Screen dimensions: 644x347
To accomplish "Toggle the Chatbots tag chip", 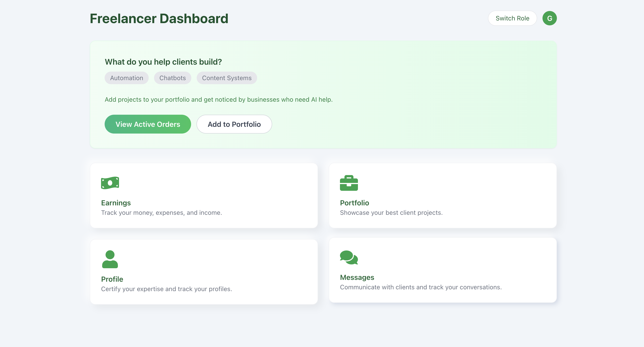I will click(x=172, y=78).
